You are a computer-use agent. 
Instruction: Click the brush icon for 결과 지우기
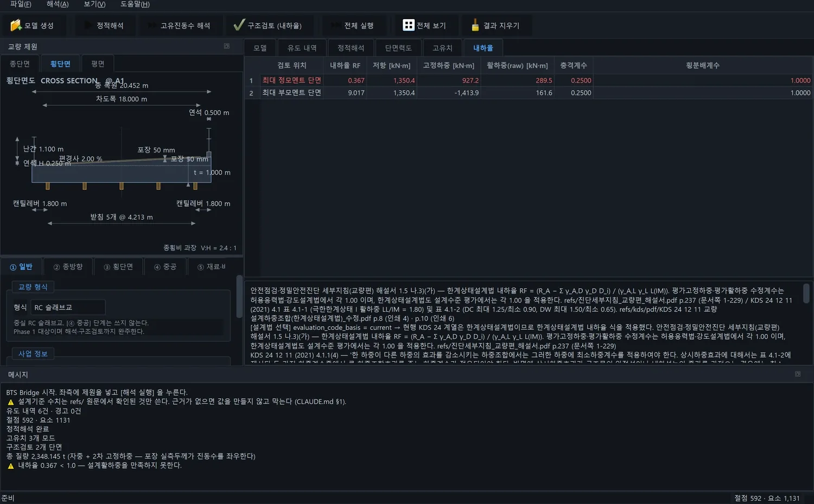tap(475, 25)
